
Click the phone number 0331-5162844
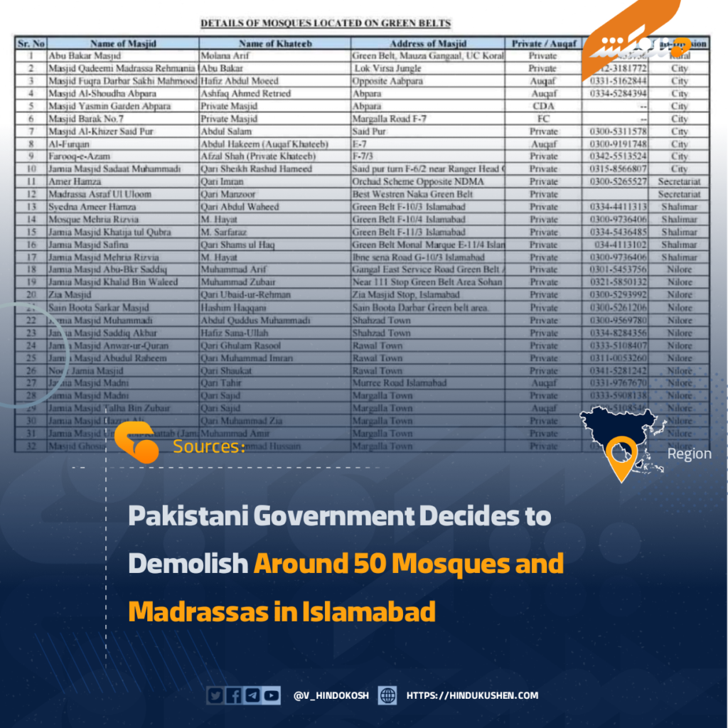click(619, 81)
